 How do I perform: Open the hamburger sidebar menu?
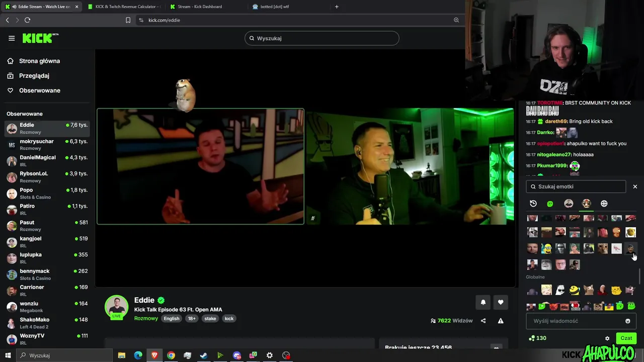coord(12,38)
